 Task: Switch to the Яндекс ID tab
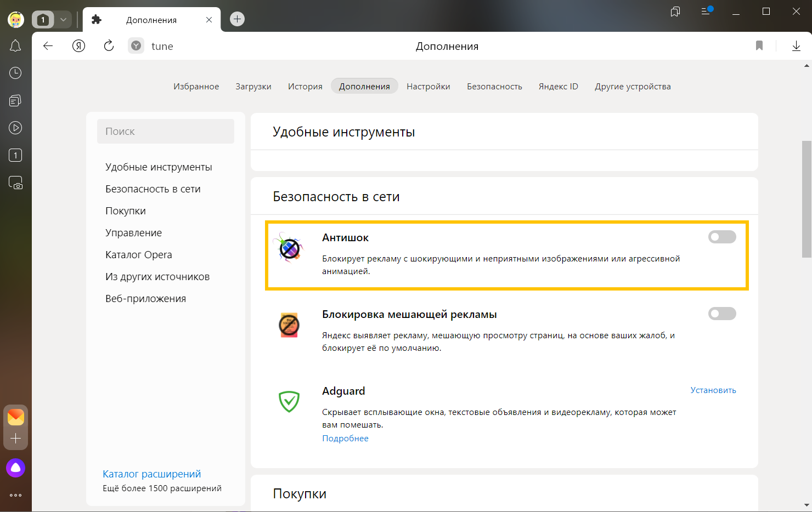[x=559, y=86]
